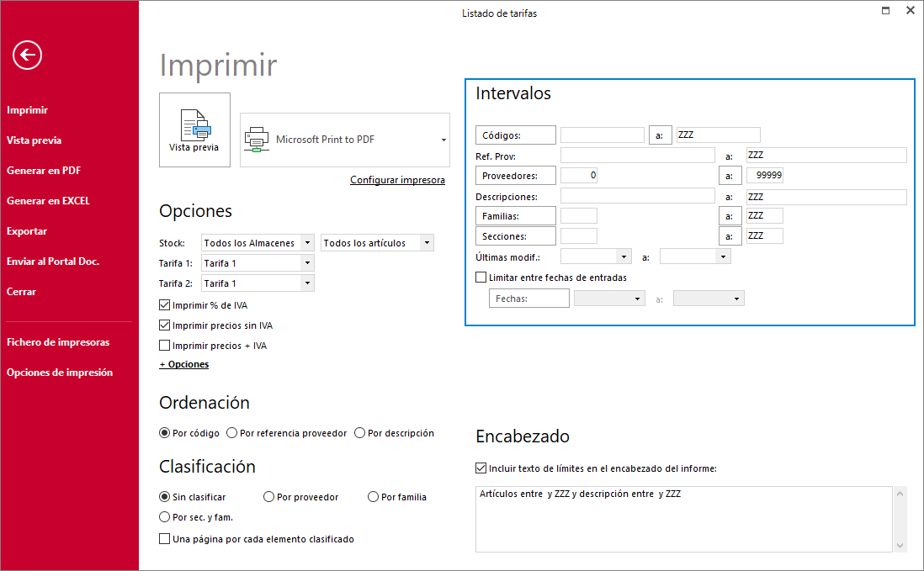The image size is (924, 571).
Task: Select Sin clasificar classification
Action: click(x=164, y=497)
